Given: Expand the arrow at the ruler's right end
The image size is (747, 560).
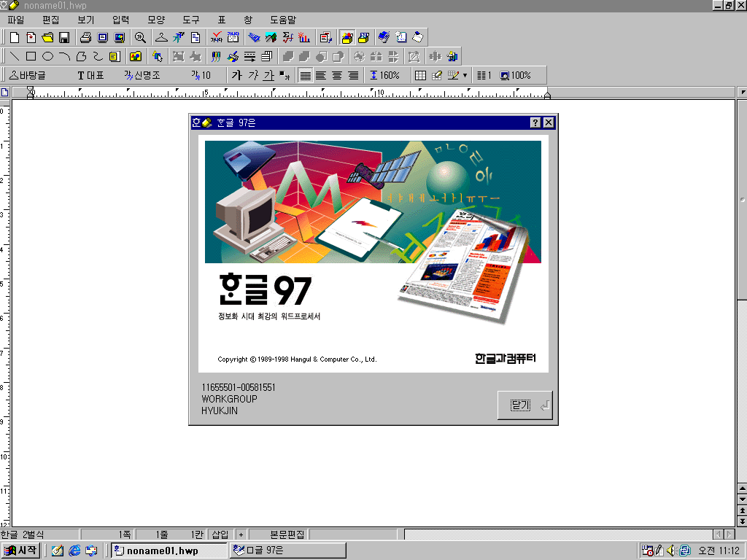Looking at the screenshot, I should (x=743, y=92).
